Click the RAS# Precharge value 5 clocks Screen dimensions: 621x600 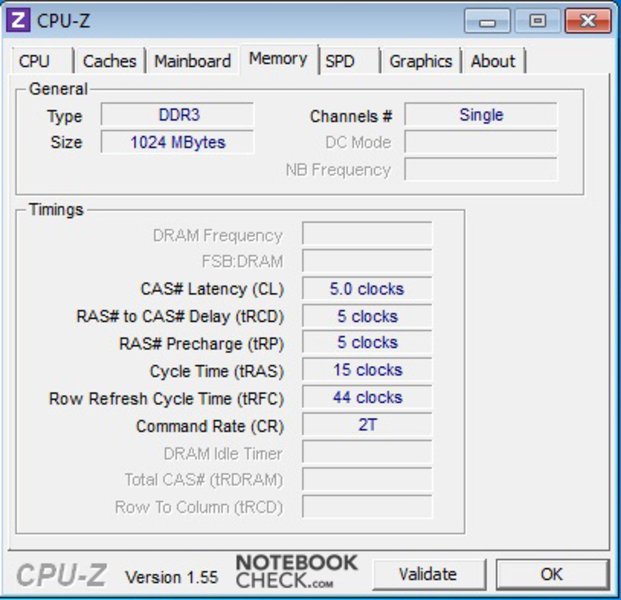click(367, 342)
